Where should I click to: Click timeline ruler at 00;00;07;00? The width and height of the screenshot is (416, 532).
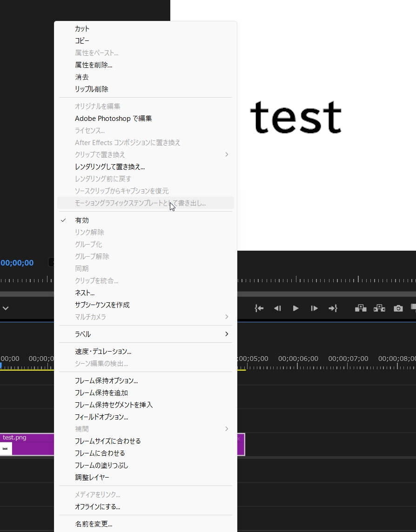coord(348,359)
